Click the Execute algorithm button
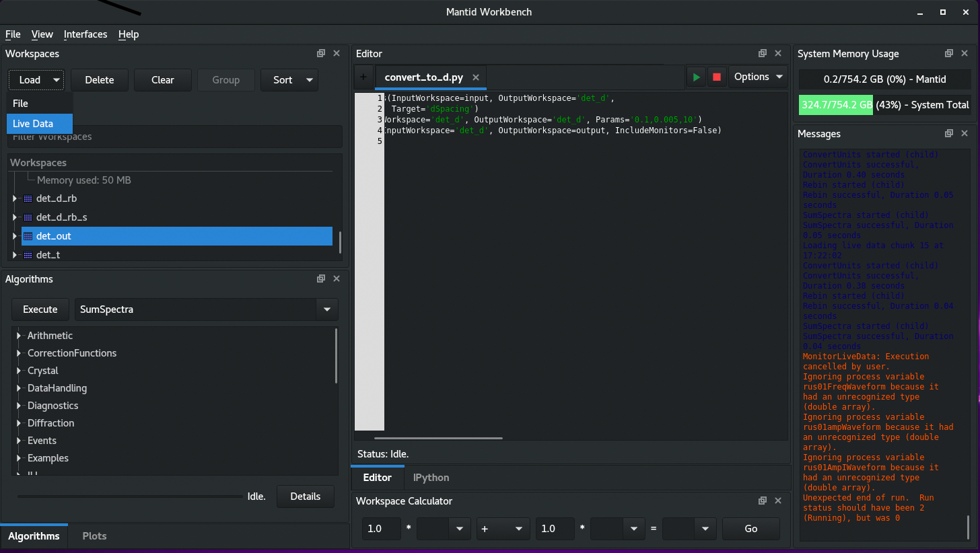980x553 pixels. tap(40, 309)
